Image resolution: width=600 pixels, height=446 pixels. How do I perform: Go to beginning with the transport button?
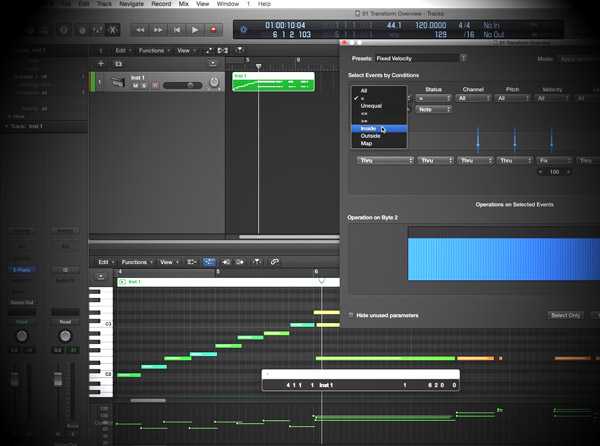tap(177, 29)
